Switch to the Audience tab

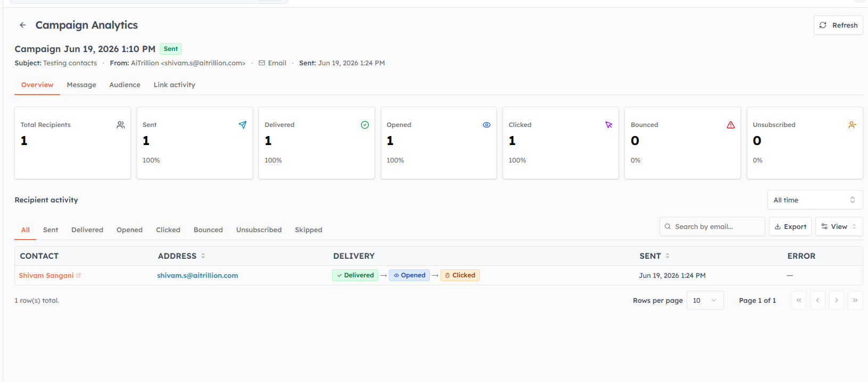tap(125, 85)
